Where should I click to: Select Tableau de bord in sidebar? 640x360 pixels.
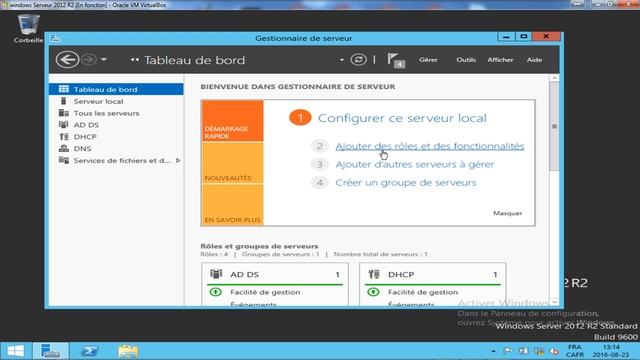(x=116, y=89)
